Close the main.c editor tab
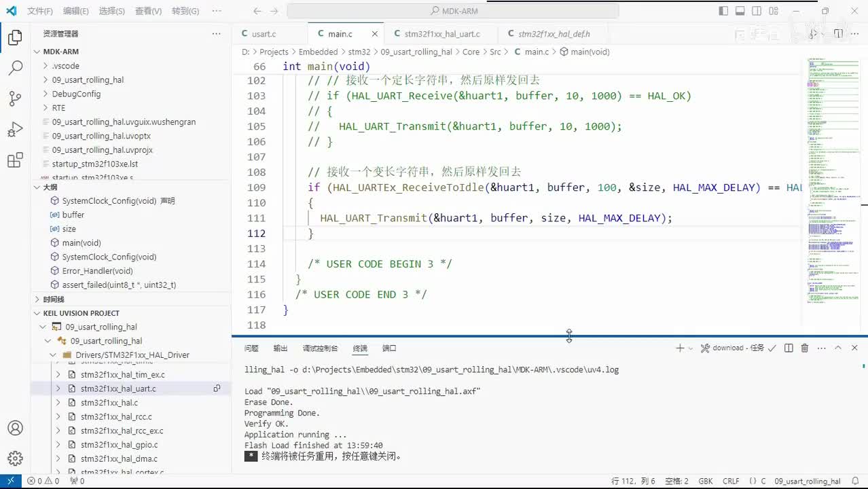Image resolution: width=868 pixels, height=489 pixels. pyautogui.click(x=374, y=33)
